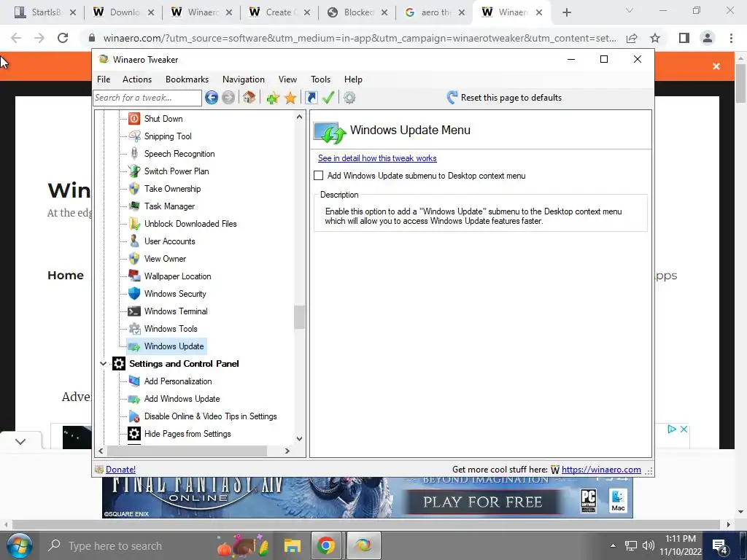Viewport: 747px width, 560px height.
Task: Click the Hide Pages from Settings icon
Action: pos(134,433)
